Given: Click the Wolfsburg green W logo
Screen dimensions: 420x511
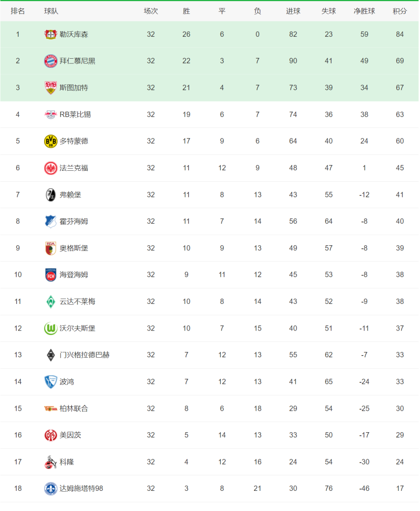Looking at the screenshot, I should coord(51,328).
